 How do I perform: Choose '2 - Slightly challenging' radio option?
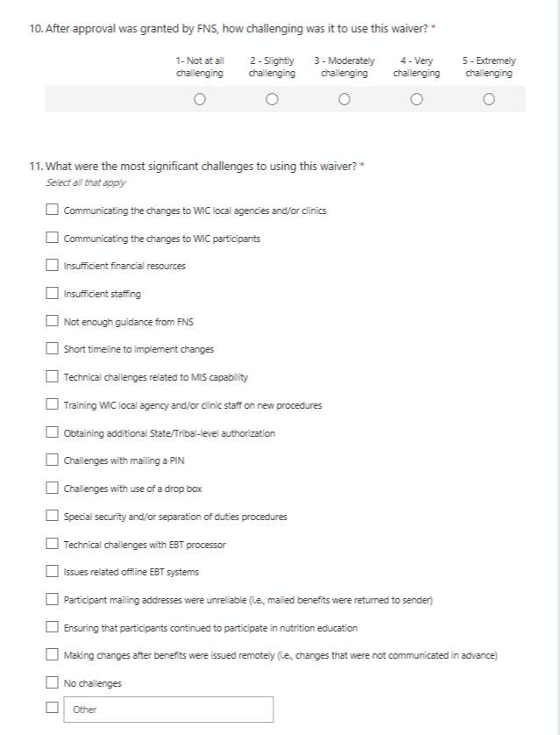click(x=272, y=99)
